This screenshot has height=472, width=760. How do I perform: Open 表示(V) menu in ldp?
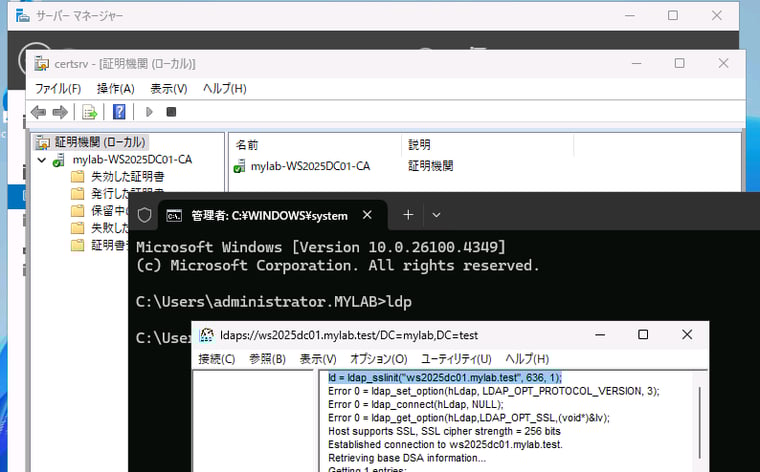[x=318, y=359]
